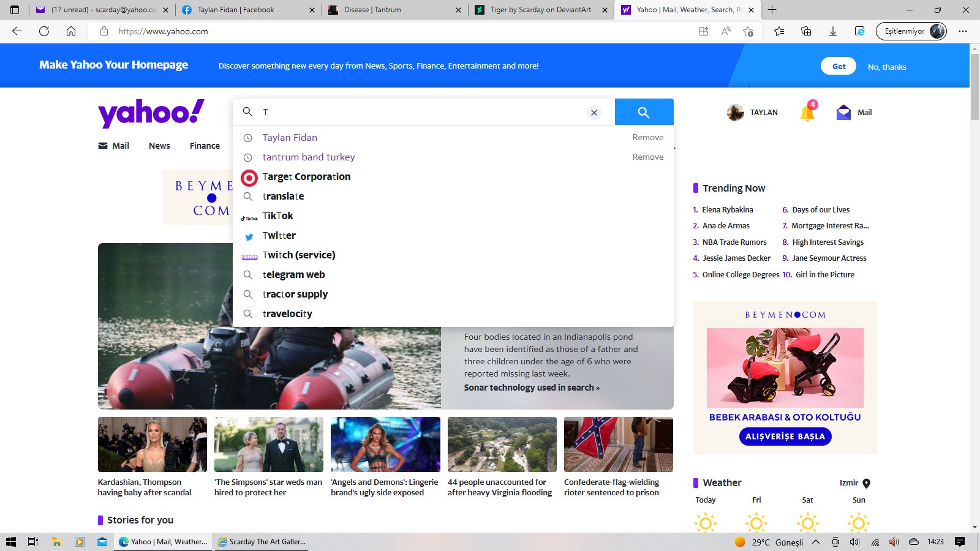The image size is (980, 551).
Task: Open browser Collections icon
Action: pos(806,31)
